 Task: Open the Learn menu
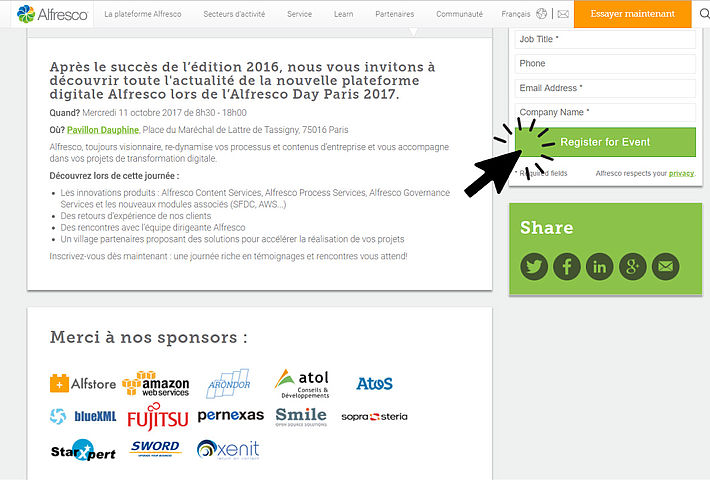[343, 14]
